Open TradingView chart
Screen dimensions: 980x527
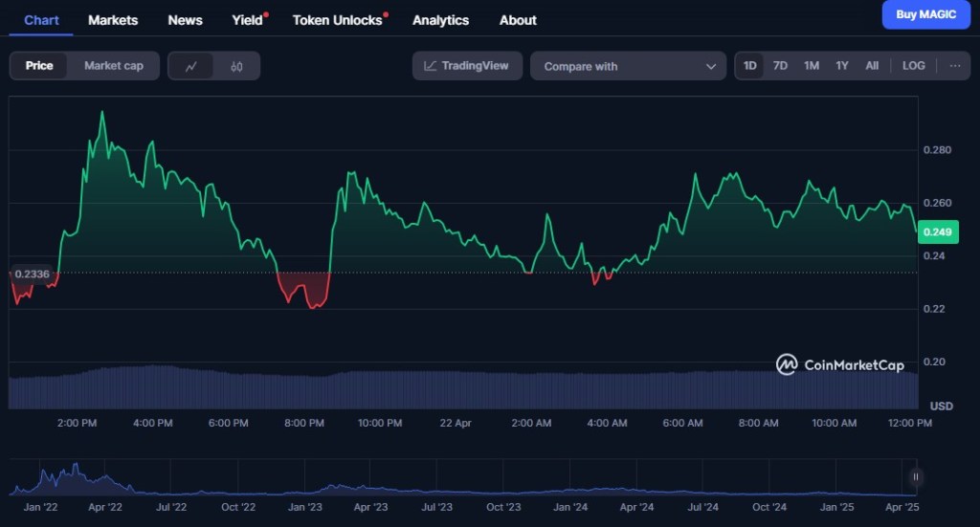point(467,66)
